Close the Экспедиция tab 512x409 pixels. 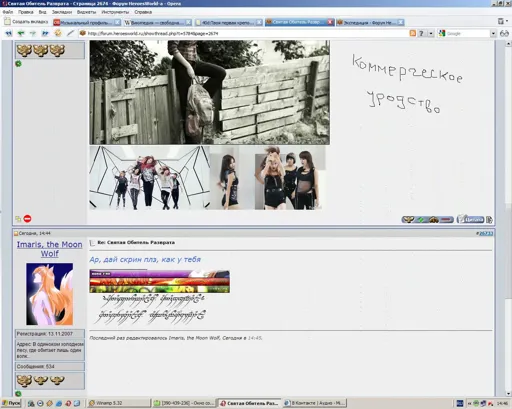click(x=401, y=22)
